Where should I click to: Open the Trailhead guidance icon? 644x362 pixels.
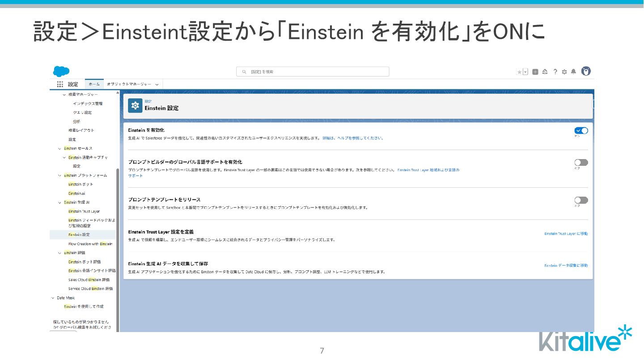coord(545,72)
